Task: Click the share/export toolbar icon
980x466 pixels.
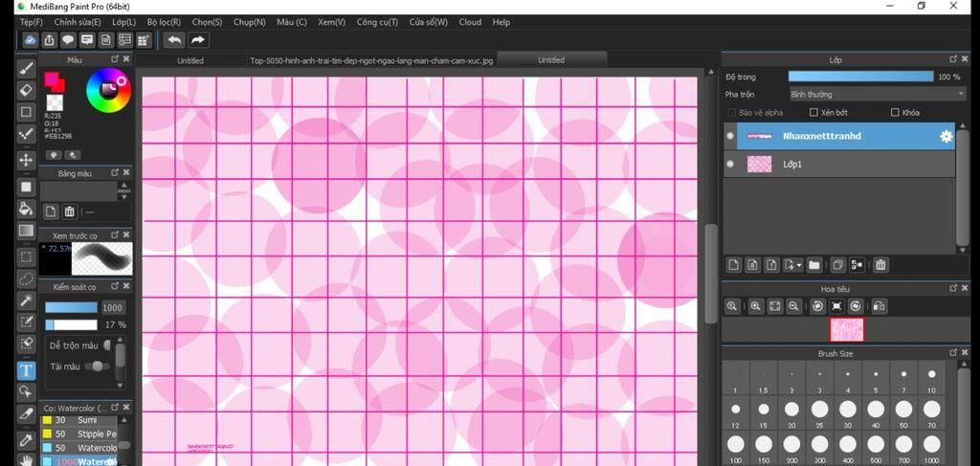Action: 50,40
